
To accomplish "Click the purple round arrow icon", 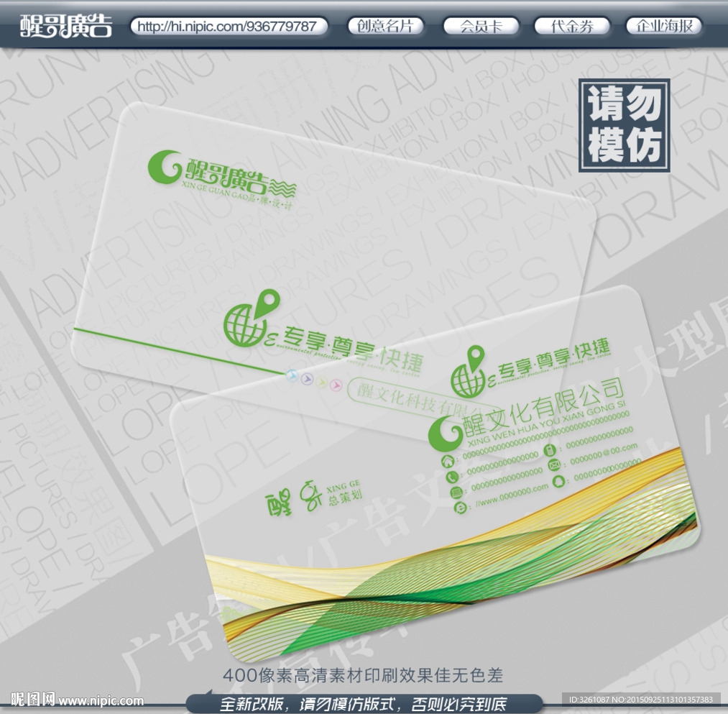I will pyautogui.click(x=307, y=379).
